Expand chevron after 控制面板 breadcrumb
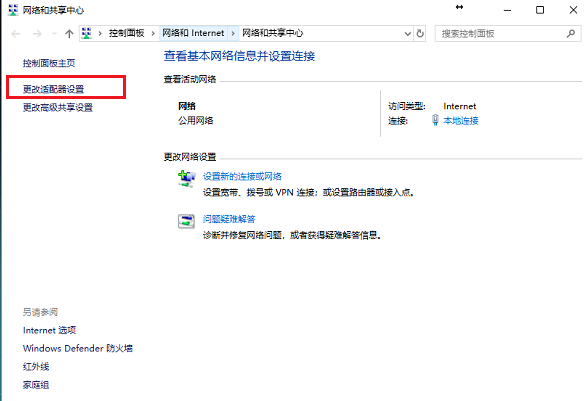 pyautogui.click(x=153, y=34)
